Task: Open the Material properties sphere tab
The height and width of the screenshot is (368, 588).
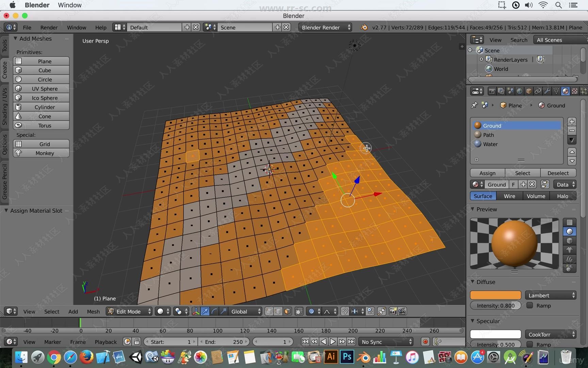Action: pyautogui.click(x=565, y=91)
